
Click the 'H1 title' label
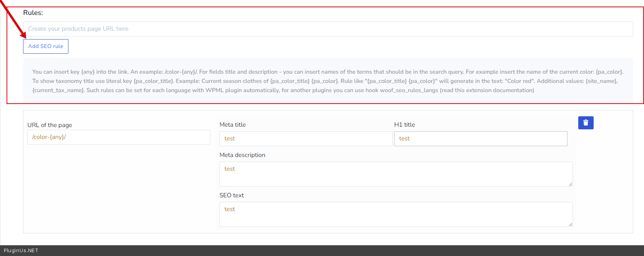404,125
